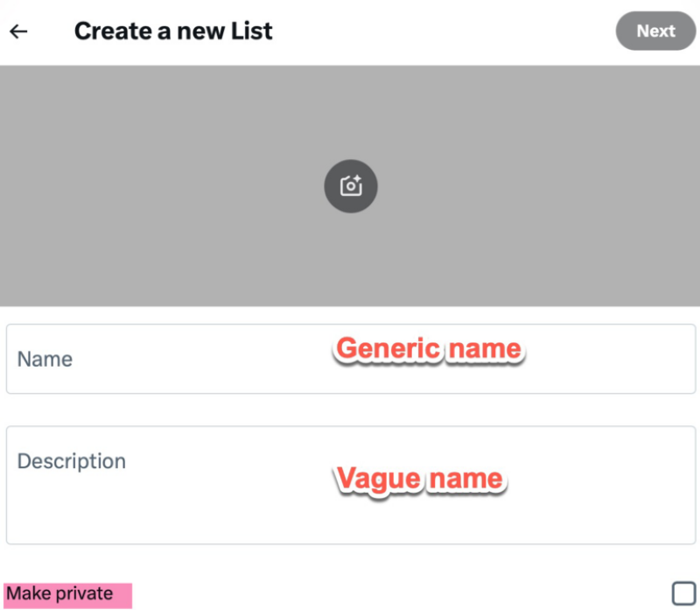Click the "Create a new List" heading
700x610 pixels.
coord(173,32)
